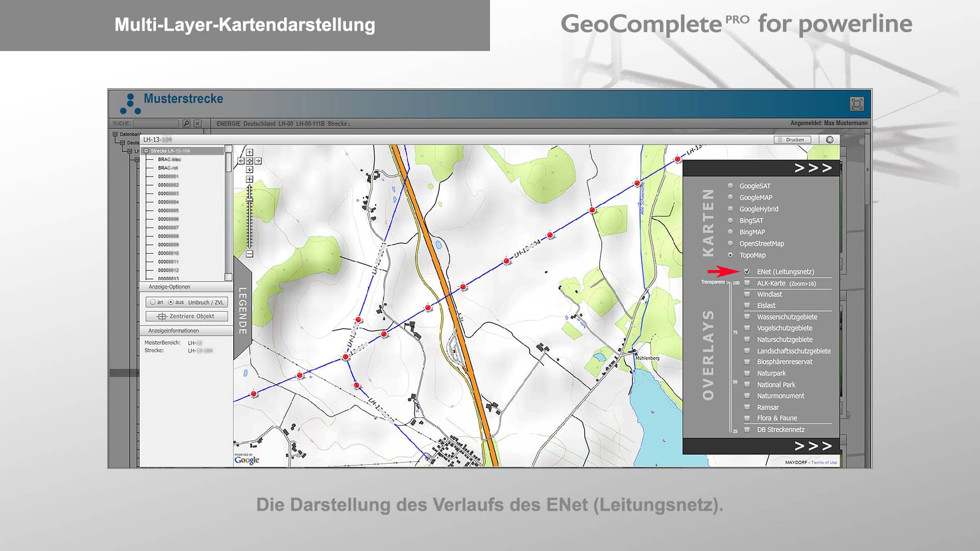The image size is (980, 551).
Task: Click the X icon next to the search field
Action: (x=196, y=122)
